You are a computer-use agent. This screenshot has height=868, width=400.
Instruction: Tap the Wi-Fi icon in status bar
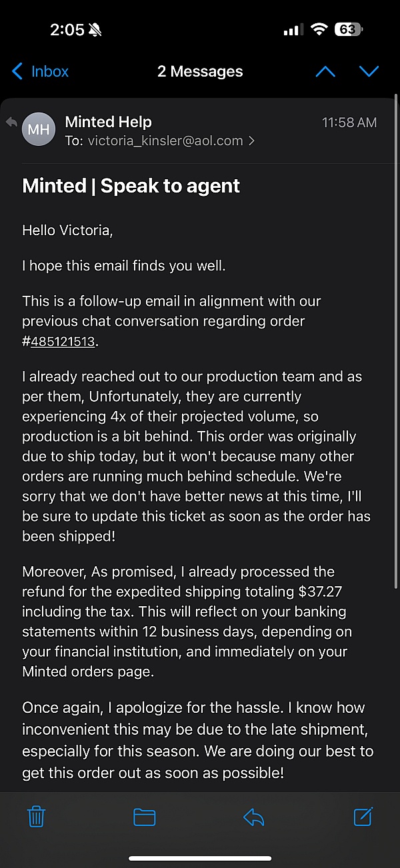[x=319, y=29]
